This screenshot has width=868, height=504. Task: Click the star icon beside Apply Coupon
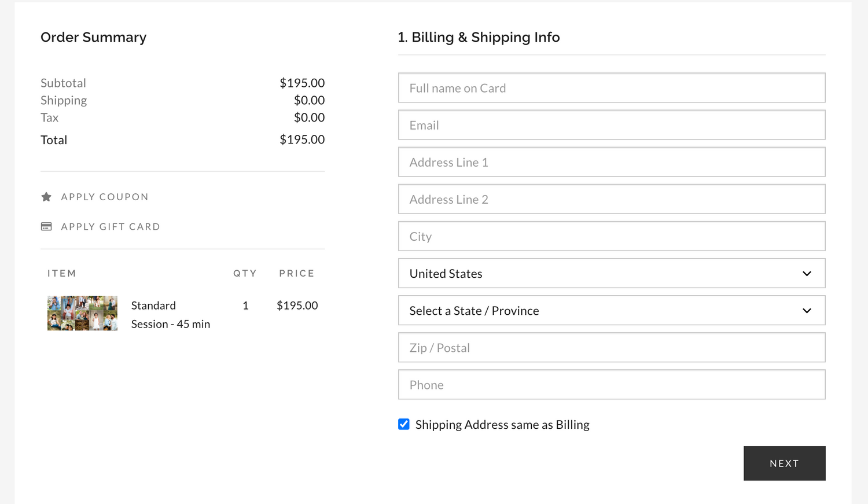46,197
